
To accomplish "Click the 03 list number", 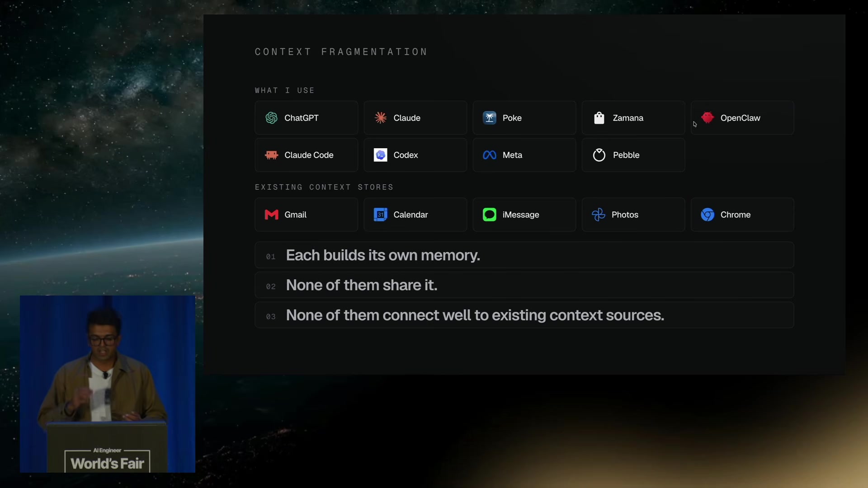I will point(271,317).
